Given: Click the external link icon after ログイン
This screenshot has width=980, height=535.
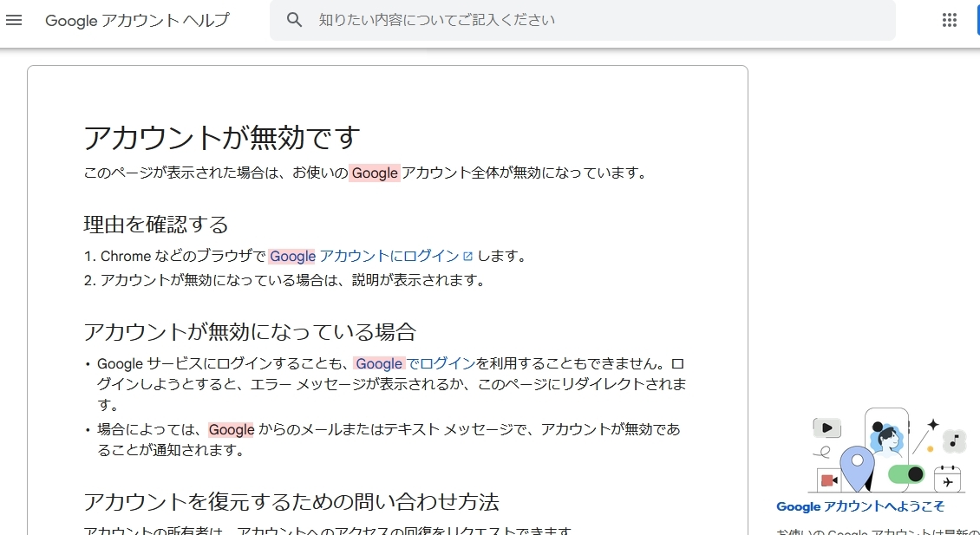Looking at the screenshot, I should [x=467, y=256].
